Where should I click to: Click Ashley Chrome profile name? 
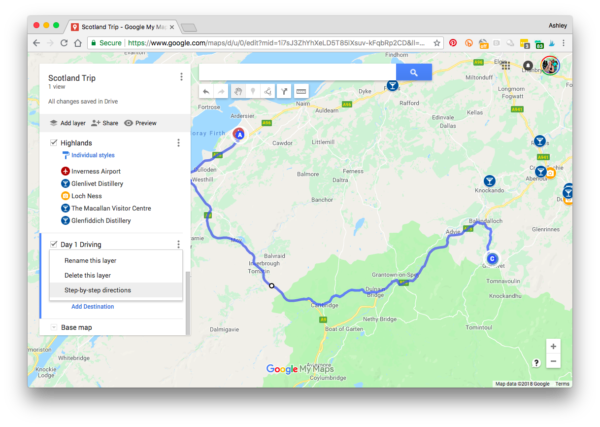pyautogui.click(x=558, y=26)
